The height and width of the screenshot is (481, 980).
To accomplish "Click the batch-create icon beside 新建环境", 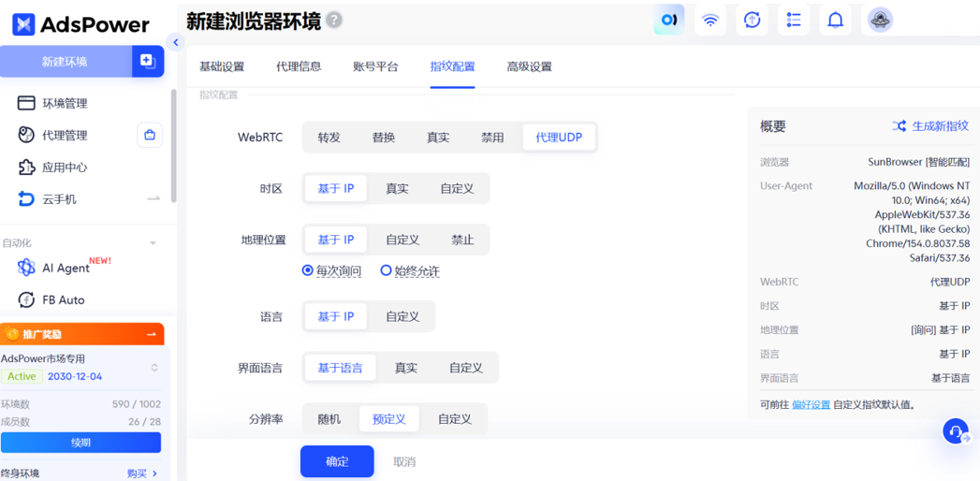I will coord(148,61).
